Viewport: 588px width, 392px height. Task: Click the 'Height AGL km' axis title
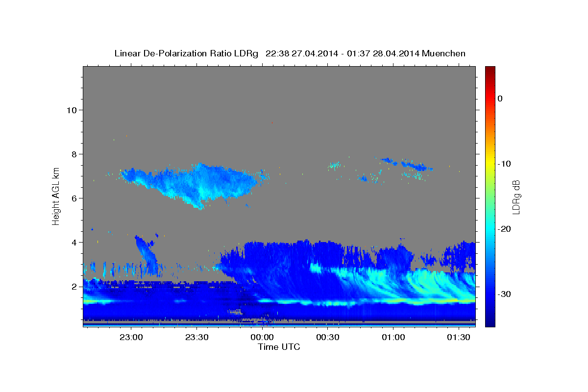click(x=56, y=196)
